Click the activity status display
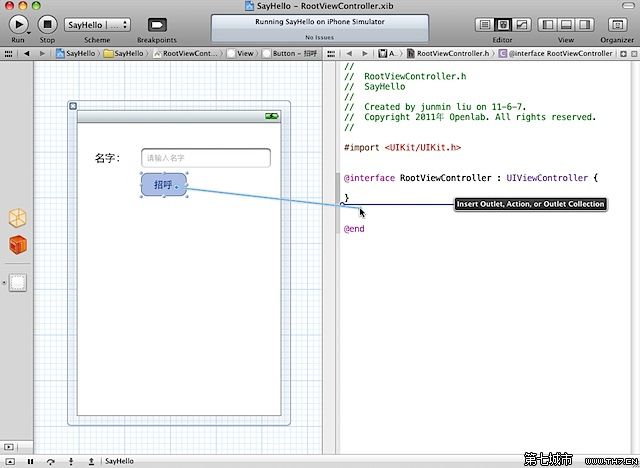640x468 pixels. tap(320, 28)
